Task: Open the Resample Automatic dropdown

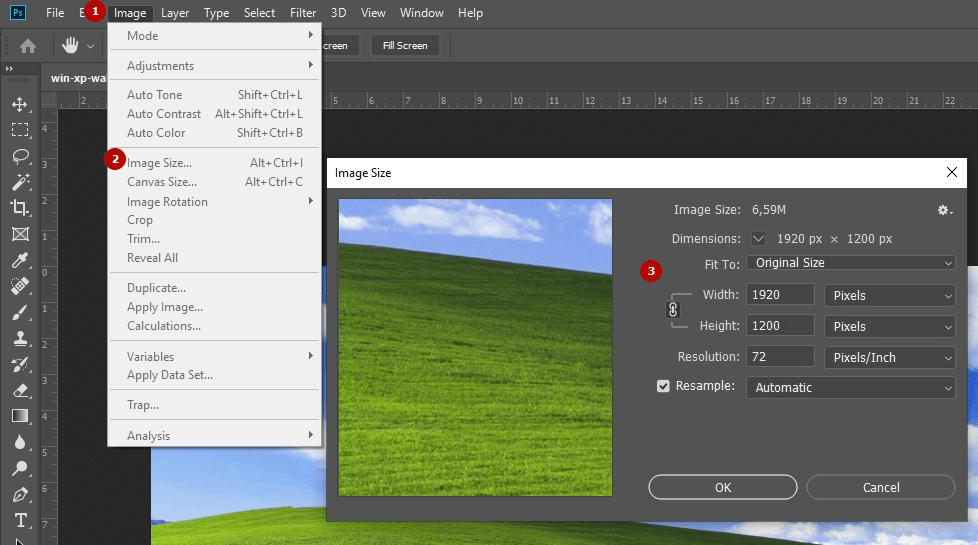Action: coord(851,387)
